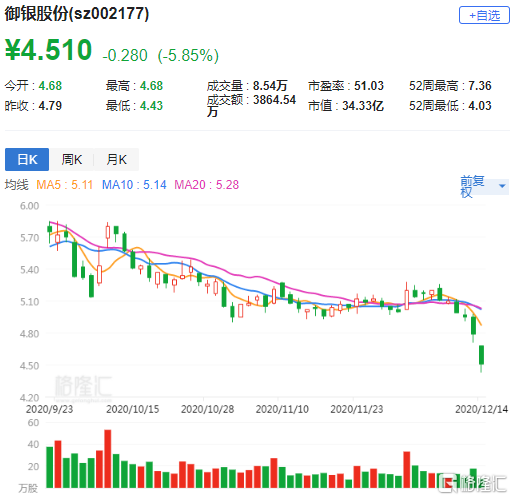The width and height of the screenshot is (513, 500).
Task: Click the 市盈率 value 51.03
Action: tap(369, 86)
